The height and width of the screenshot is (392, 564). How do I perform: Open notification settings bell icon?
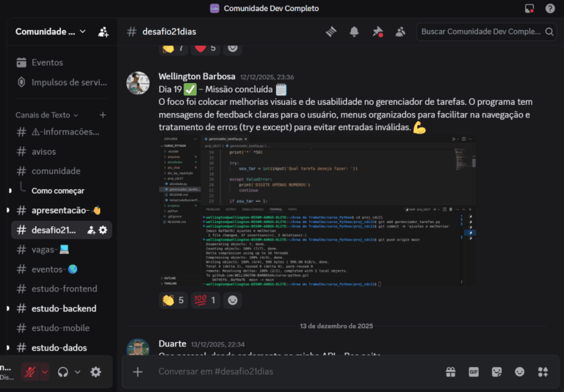354,32
